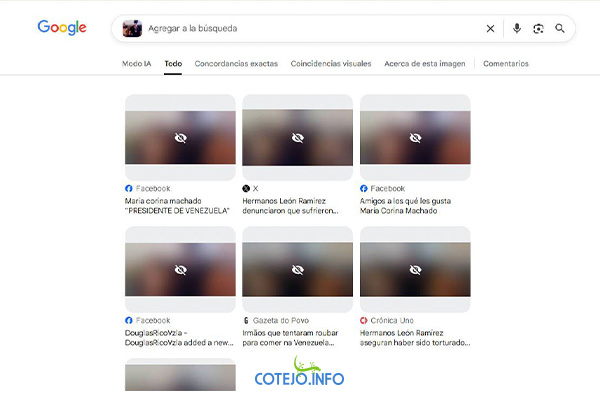The width and height of the screenshot is (600, 400).
Task: Click Facebook icon of 'Amigos a los qué' result
Action: pyautogui.click(x=364, y=188)
